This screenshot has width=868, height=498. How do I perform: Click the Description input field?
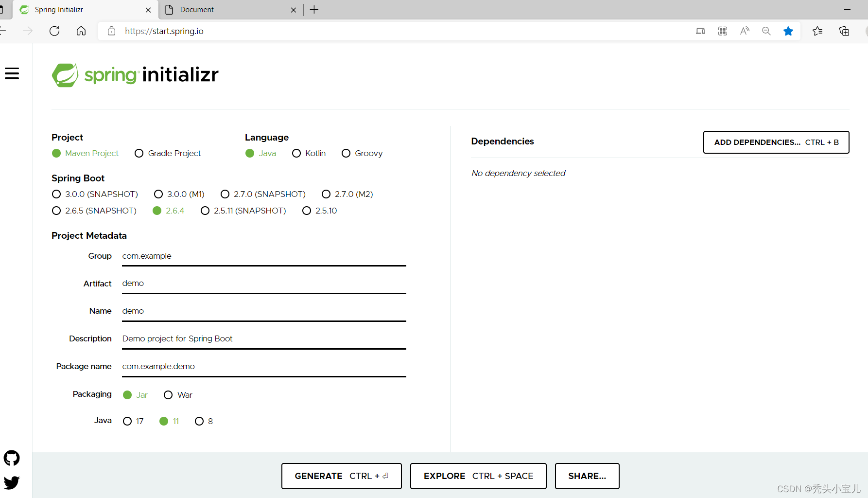264,339
